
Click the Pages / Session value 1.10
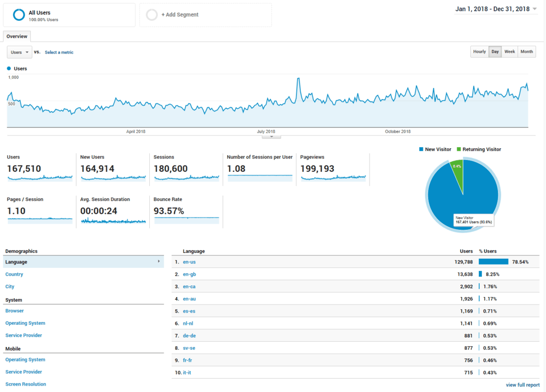16,211
